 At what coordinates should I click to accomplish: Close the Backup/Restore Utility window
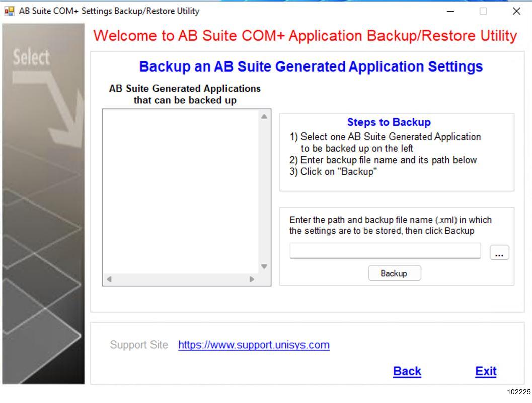516,11
